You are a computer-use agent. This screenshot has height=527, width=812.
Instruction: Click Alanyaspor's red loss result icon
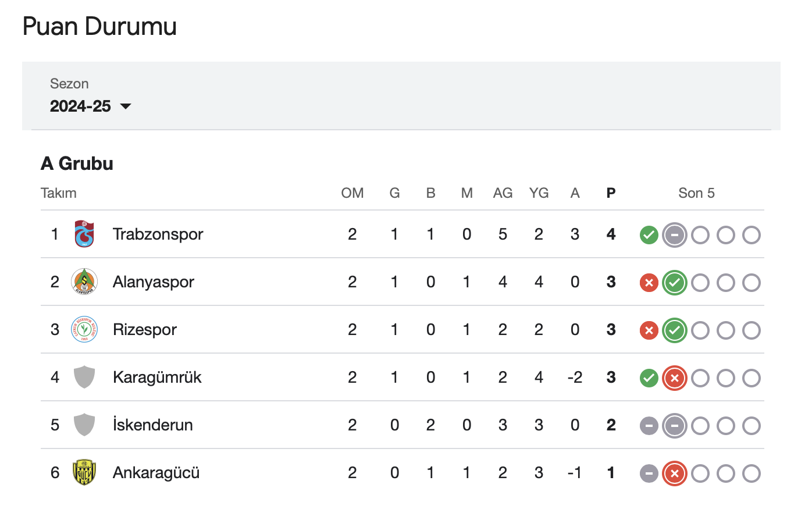point(649,283)
